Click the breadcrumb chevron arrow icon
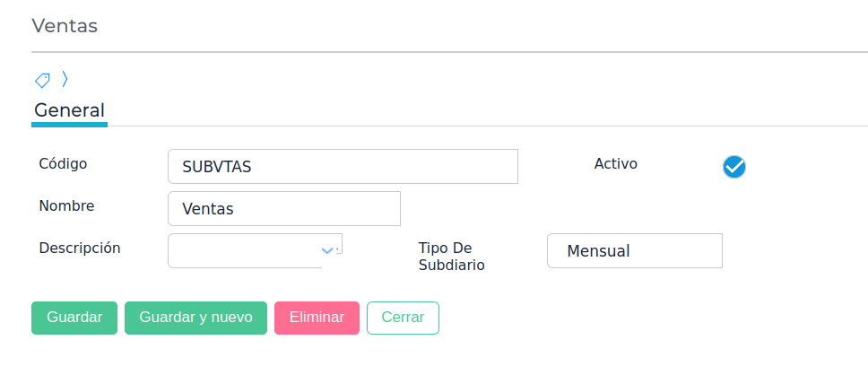Image resolution: width=868 pixels, height=375 pixels. click(x=65, y=80)
